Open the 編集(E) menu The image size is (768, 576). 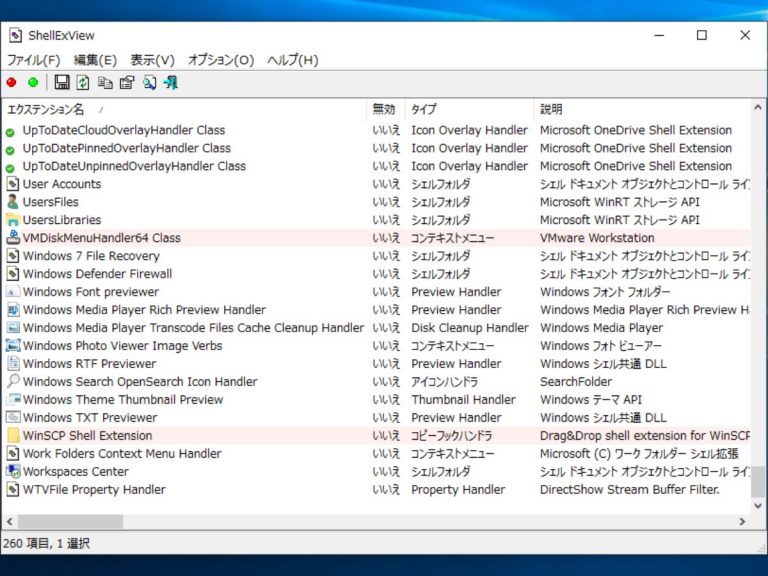(95, 60)
